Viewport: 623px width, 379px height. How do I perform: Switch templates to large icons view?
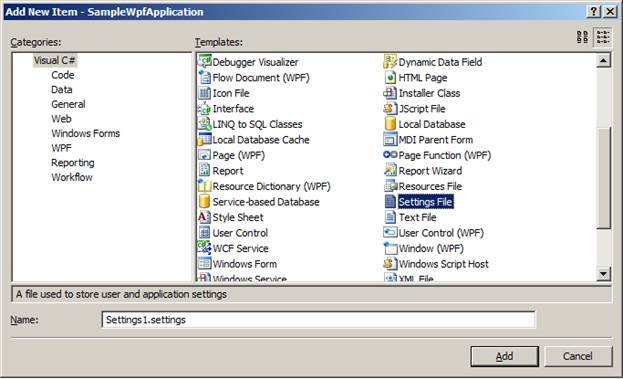[x=582, y=37]
